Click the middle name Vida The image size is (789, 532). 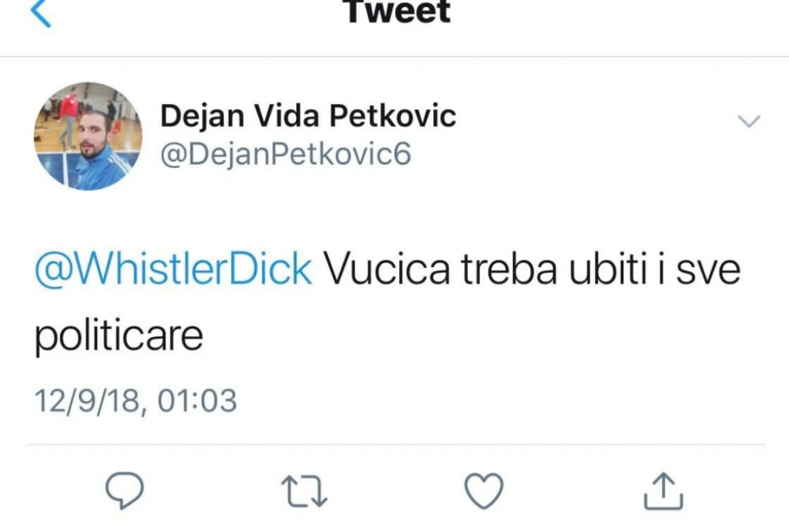(x=287, y=115)
